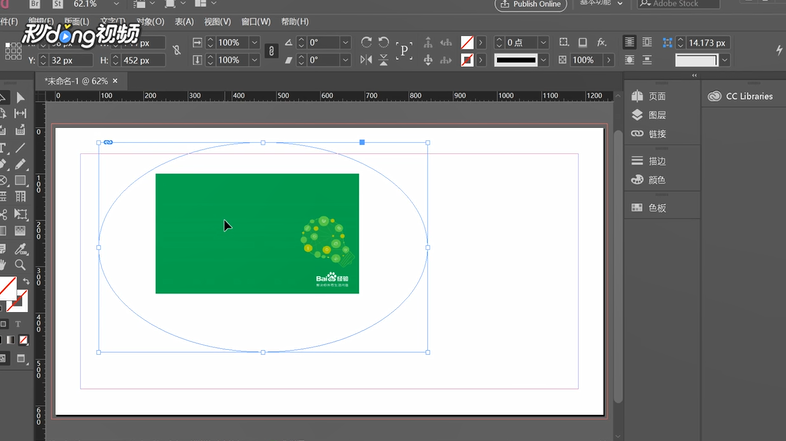Click Rotate 90° counter-clockwise icon
786x441 pixels.
[383, 42]
